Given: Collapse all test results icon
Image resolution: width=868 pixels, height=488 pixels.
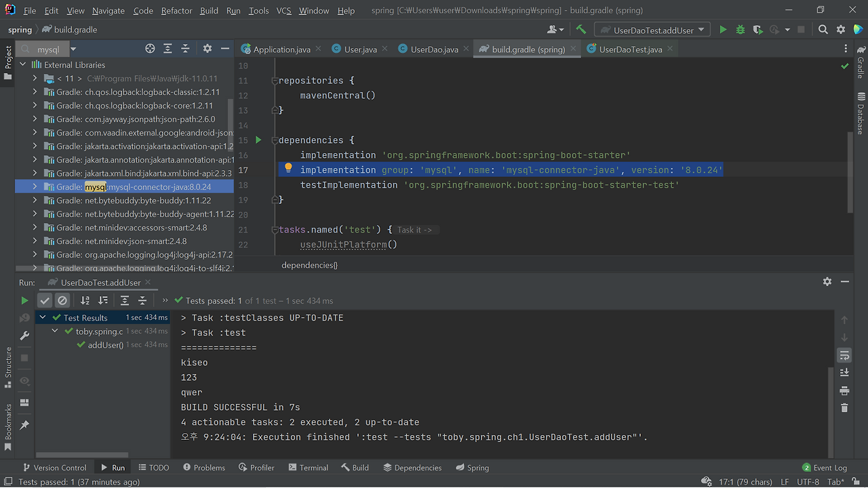Looking at the screenshot, I should click(142, 300).
